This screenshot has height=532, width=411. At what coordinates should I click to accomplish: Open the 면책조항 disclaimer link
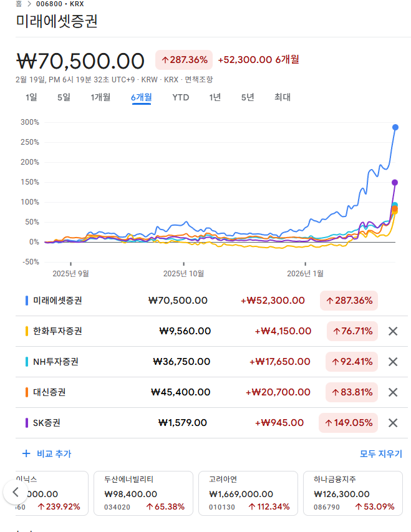(x=199, y=79)
